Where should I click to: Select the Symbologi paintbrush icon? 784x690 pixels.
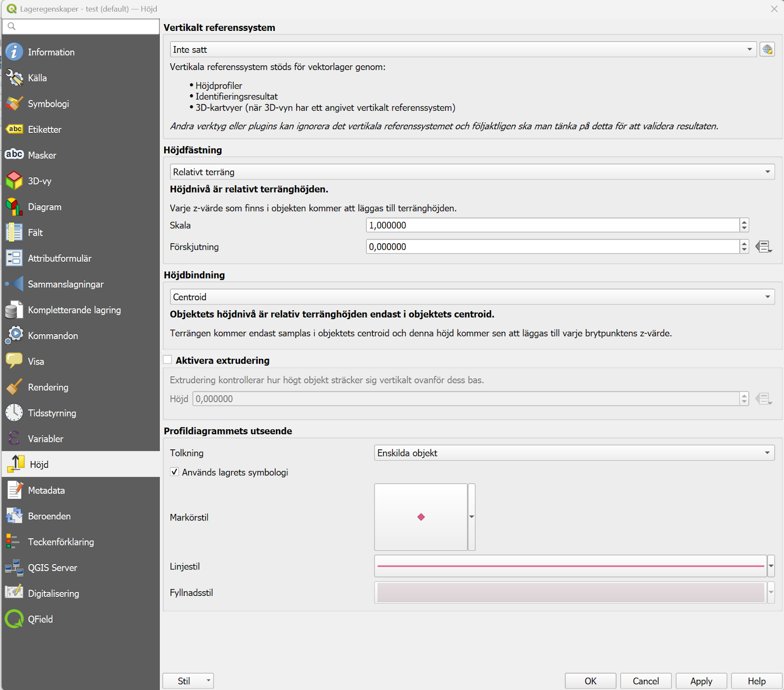(14, 103)
